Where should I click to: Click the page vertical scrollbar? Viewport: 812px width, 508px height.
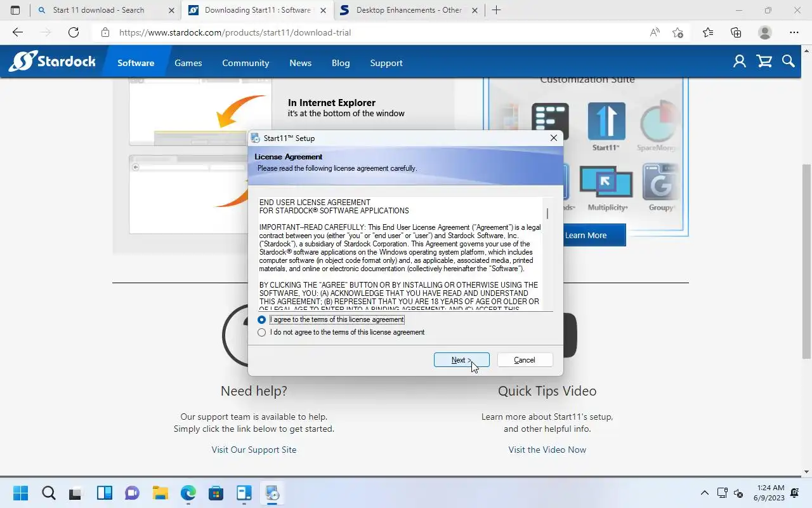(807, 262)
